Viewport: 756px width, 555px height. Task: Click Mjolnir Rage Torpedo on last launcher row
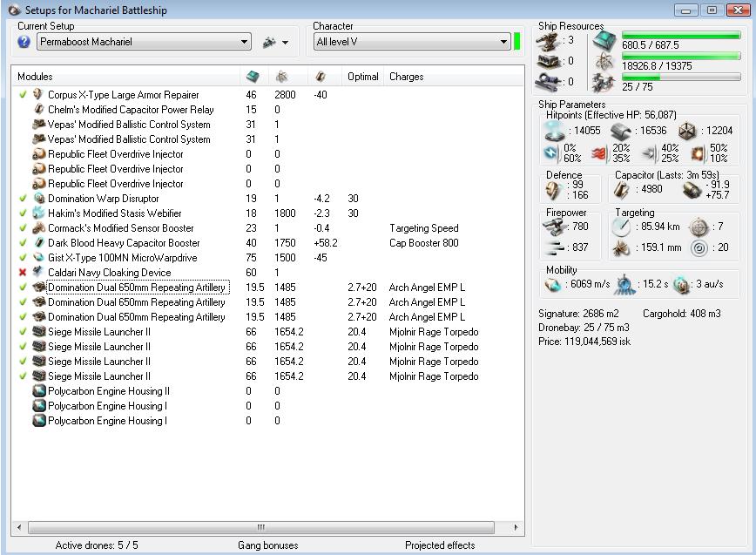click(434, 376)
